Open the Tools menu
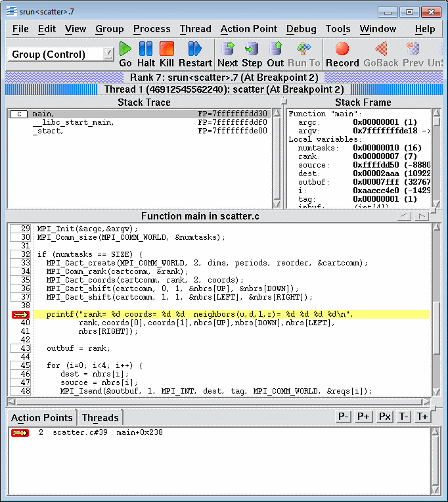Viewport: 448px width, 502px height. [x=338, y=29]
